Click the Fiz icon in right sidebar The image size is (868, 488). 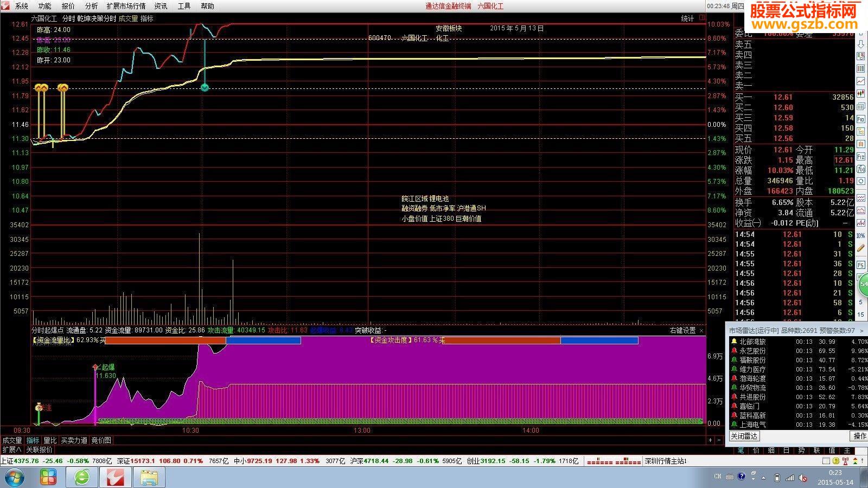pyautogui.click(x=861, y=157)
